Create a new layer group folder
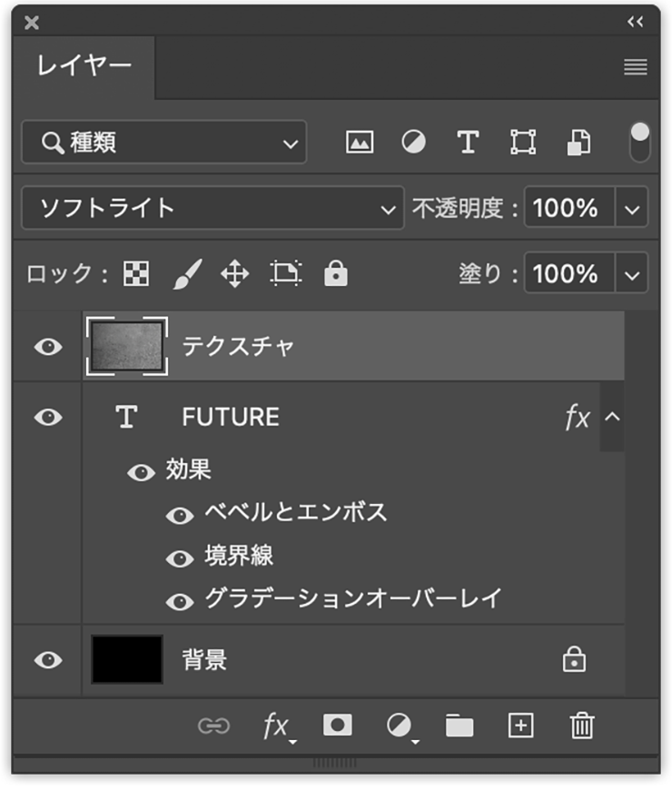The width and height of the screenshot is (672, 790). [x=460, y=726]
